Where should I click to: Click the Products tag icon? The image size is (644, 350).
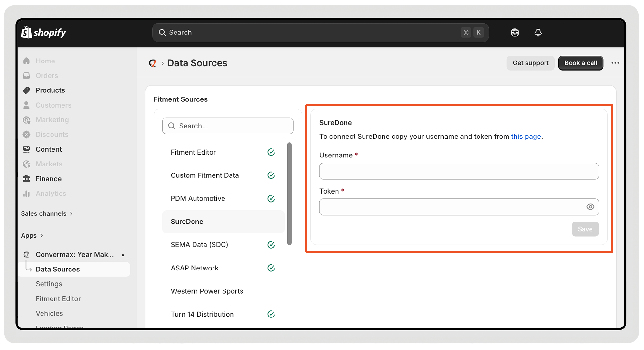tap(26, 90)
